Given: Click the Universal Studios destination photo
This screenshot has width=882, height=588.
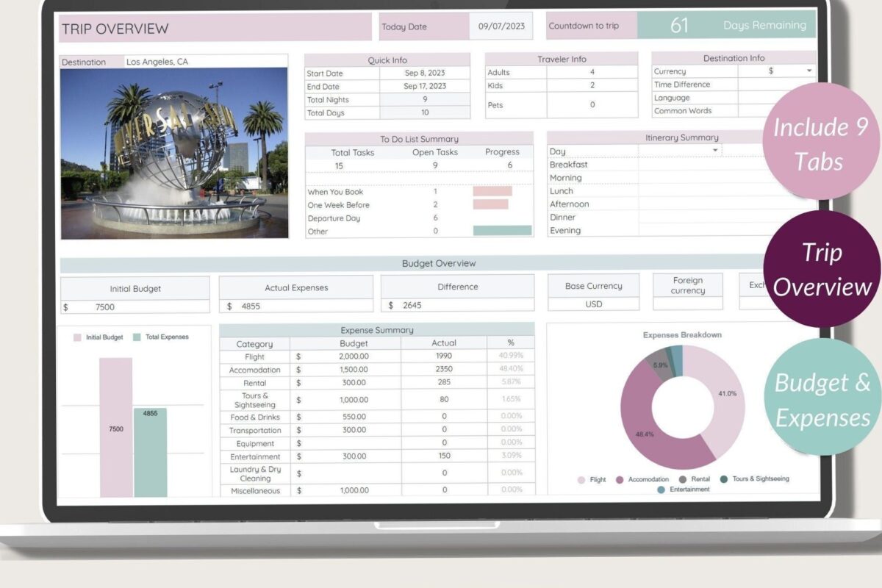Looking at the screenshot, I should click(x=175, y=154).
